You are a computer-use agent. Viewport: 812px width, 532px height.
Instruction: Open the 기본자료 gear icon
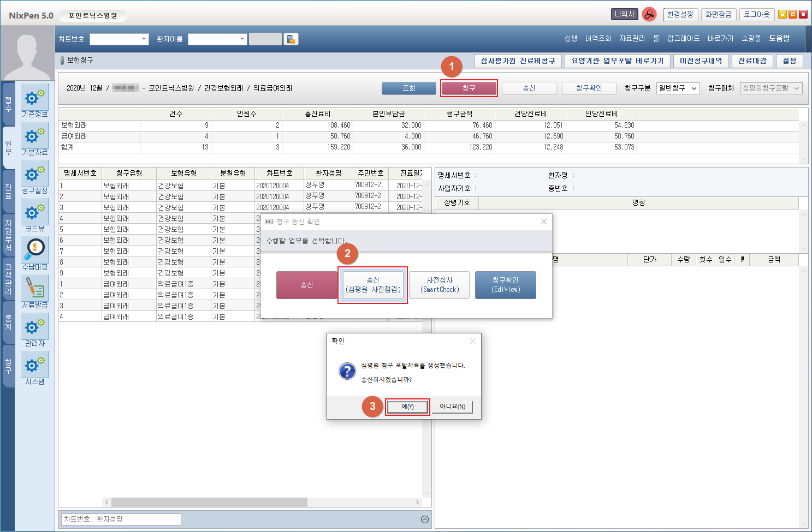click(x=34, y=136)
